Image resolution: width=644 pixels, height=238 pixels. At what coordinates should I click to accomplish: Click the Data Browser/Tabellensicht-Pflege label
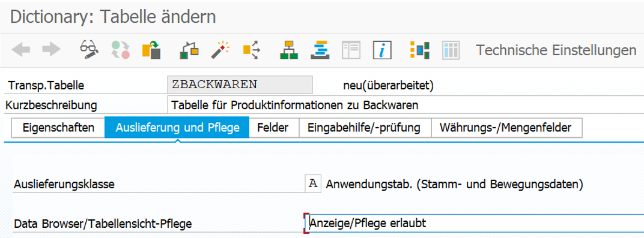pos(103,224)
